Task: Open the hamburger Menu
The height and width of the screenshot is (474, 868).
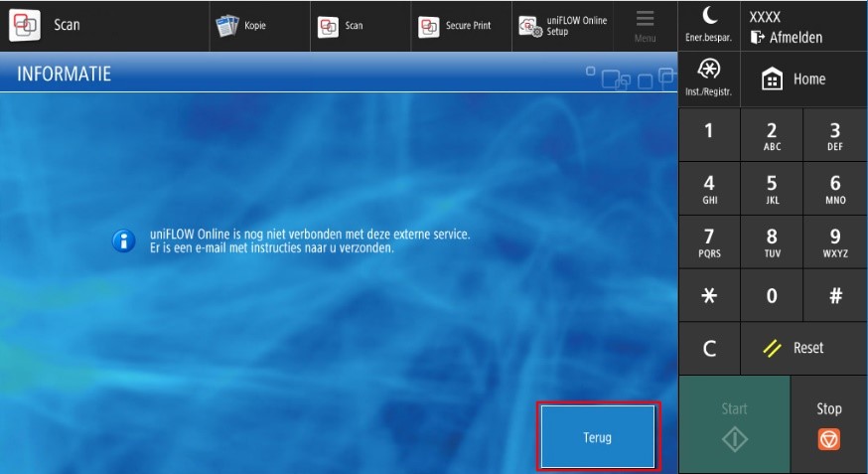Action: 646,26
